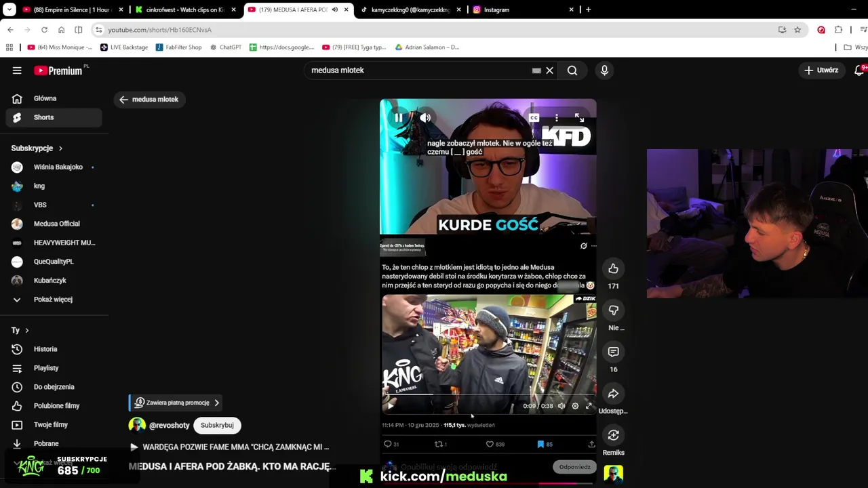Image resolution: width=868 pixels, height=488 pixels.
Task: Open VBS channel subscription
Action: point(54,205)
